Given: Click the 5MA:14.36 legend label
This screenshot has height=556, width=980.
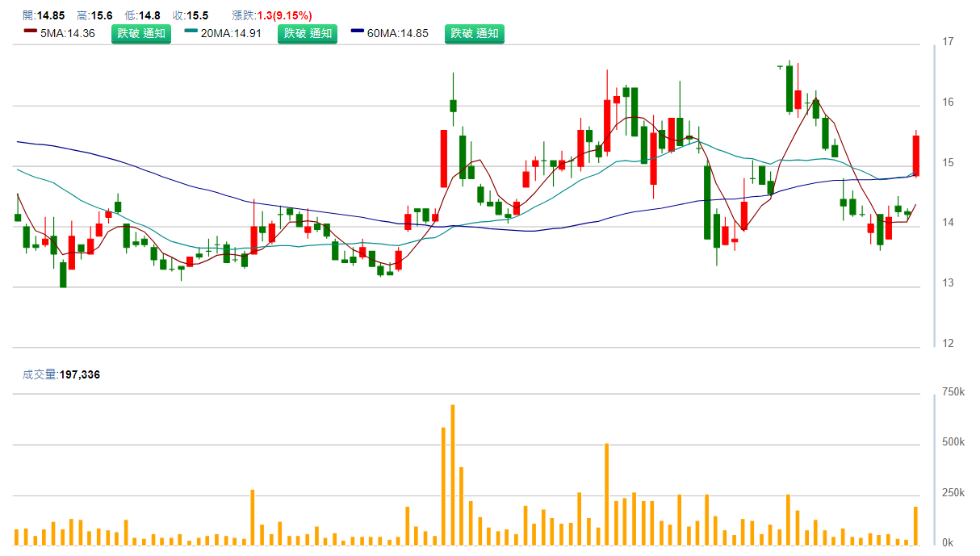Looking at the screenshot, I should pos(68,34).
